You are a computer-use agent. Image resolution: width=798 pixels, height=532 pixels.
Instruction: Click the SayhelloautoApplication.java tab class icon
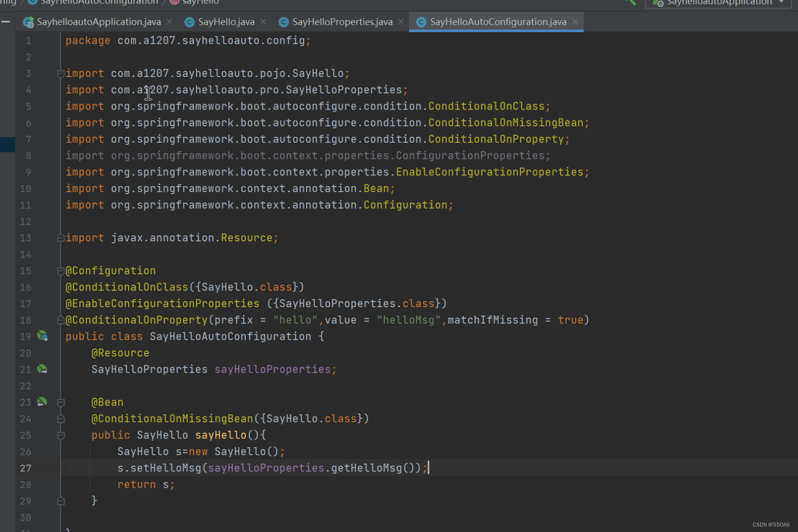pos(29,22)
